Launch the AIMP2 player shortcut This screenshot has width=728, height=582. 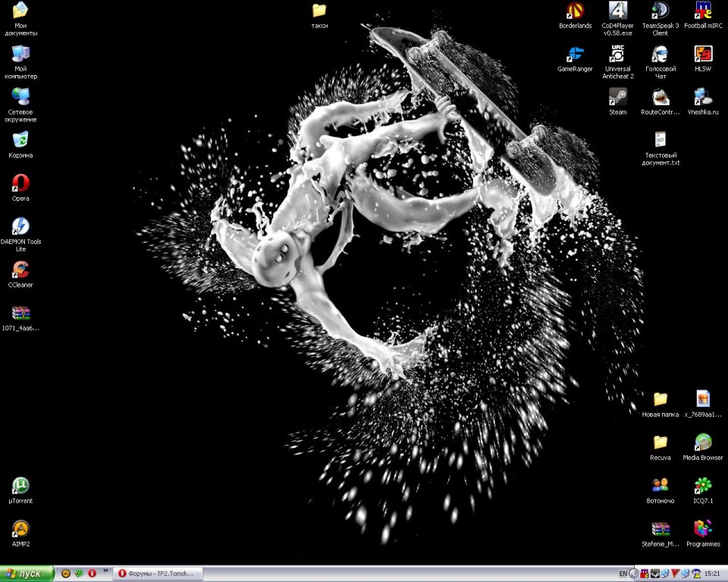(x=20, y=529)
